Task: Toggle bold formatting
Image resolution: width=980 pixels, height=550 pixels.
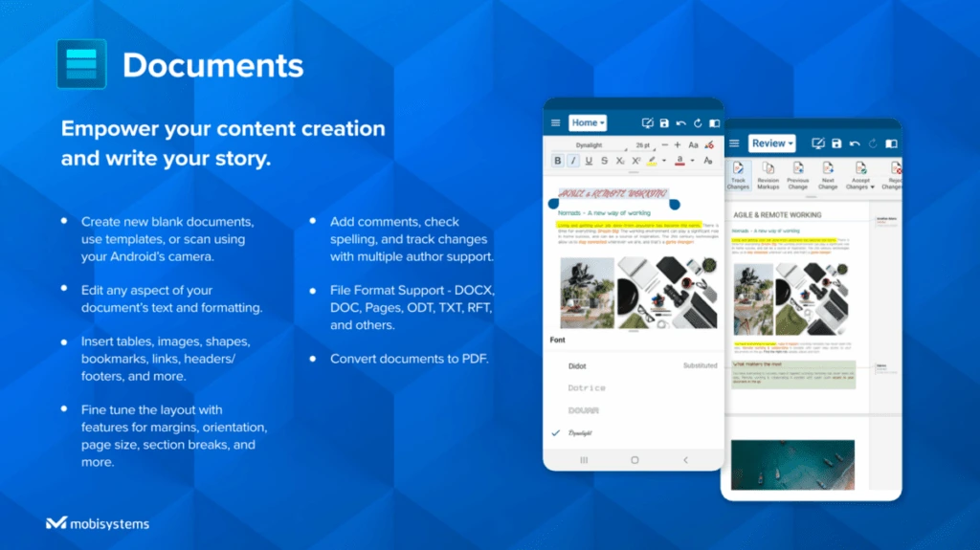Action: pos(558,161)
